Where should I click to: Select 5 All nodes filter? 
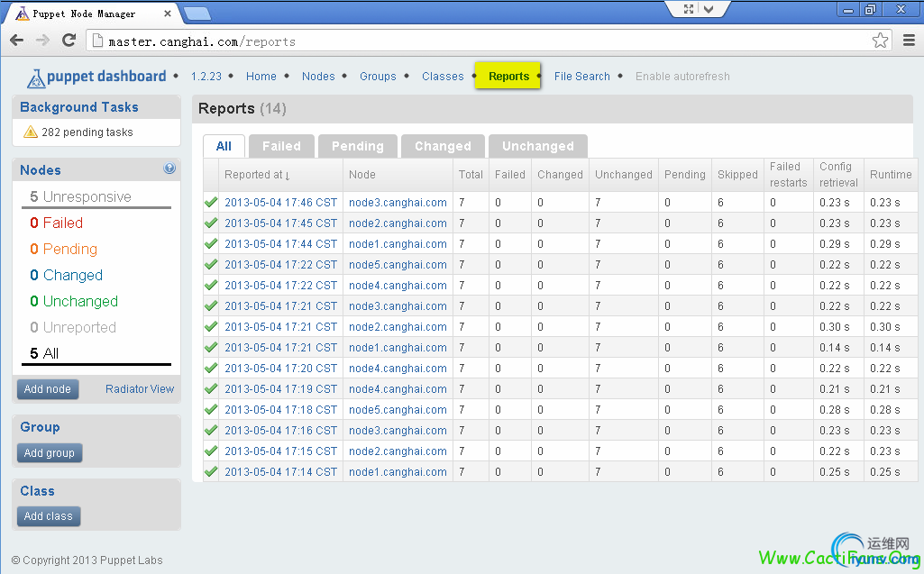[x=44, y=353]
